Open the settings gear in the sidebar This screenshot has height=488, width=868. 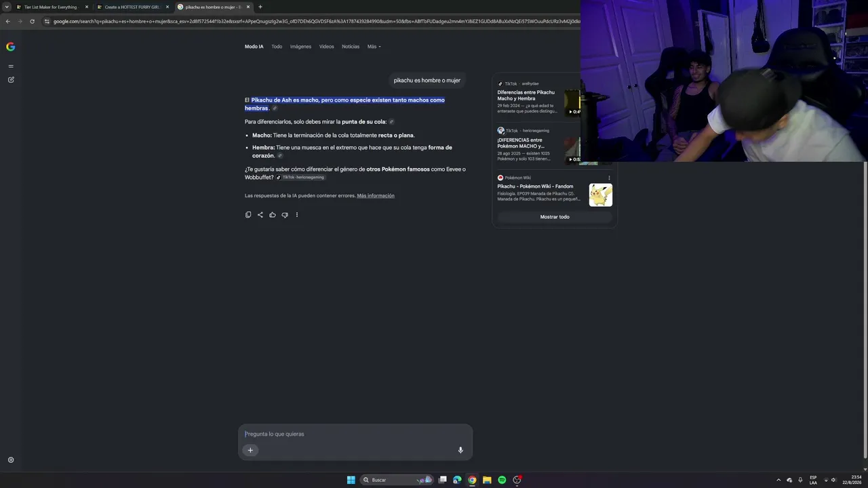11,460
